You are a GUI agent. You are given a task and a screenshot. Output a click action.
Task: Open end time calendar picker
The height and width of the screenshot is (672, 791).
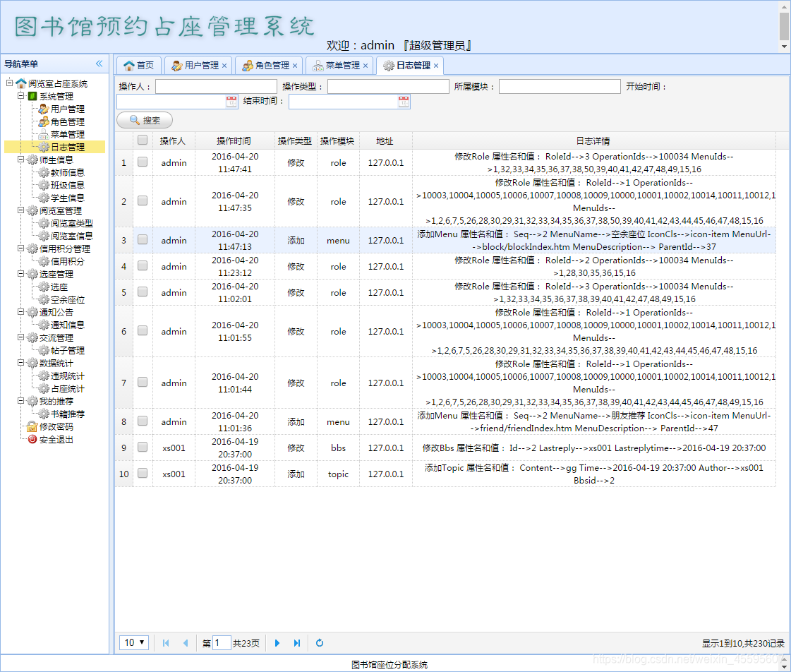(x=404, y=102)
